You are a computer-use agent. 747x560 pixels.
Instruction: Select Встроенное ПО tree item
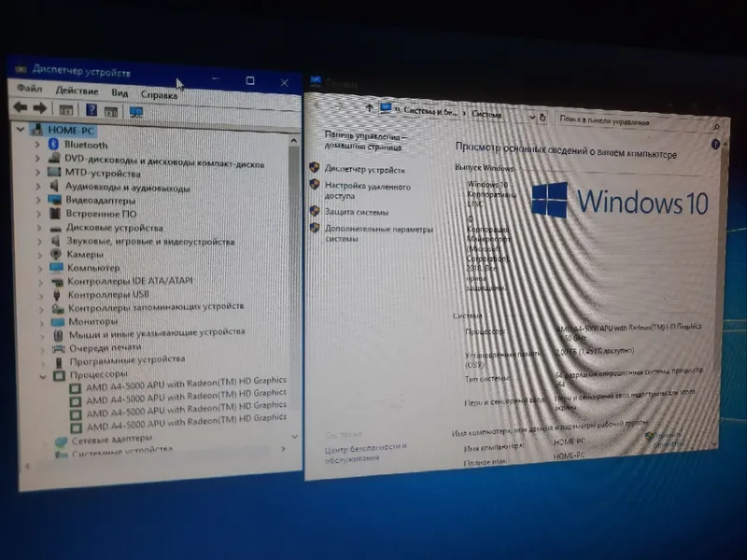[x=101, y=214]
